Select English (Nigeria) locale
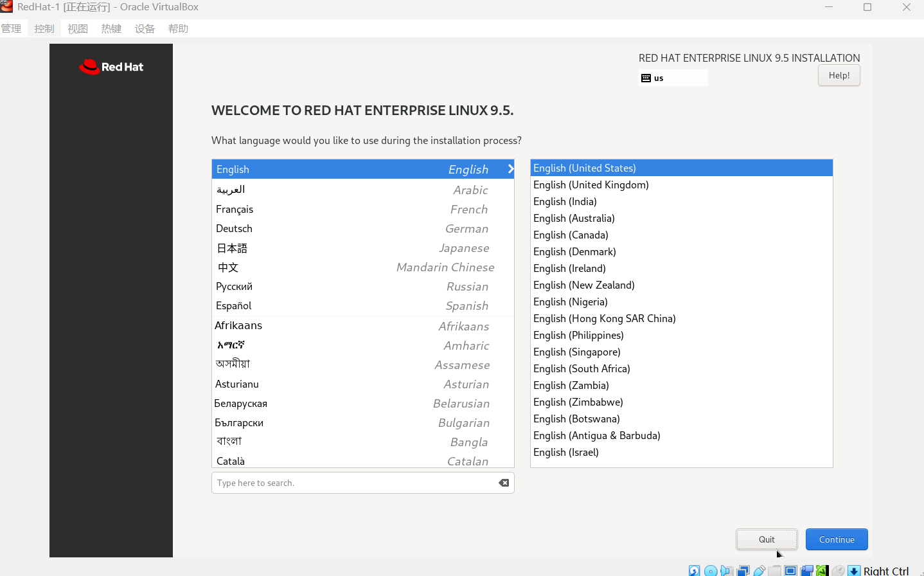This screenshot has width=924, height=576. tap(682, 301)
